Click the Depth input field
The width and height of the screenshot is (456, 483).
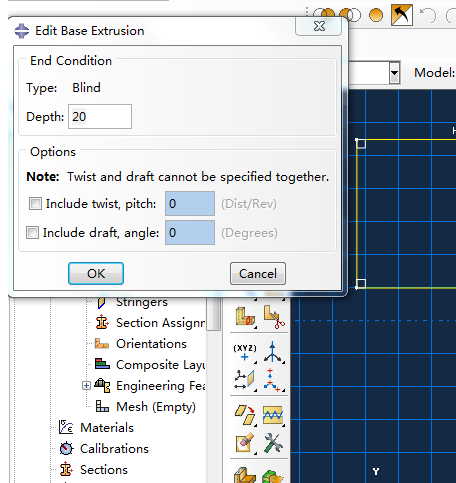[100, 117]
